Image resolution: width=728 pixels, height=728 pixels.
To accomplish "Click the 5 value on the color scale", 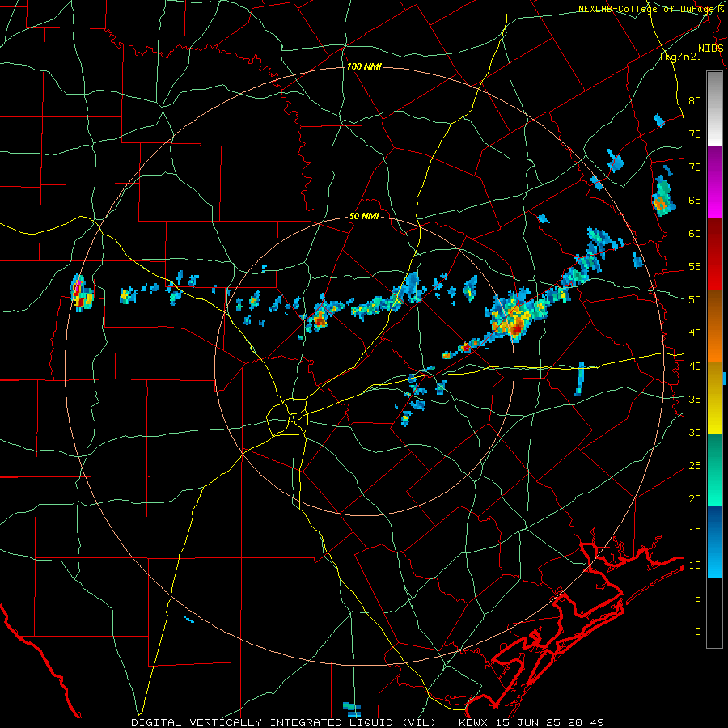I will click(698, 599).
